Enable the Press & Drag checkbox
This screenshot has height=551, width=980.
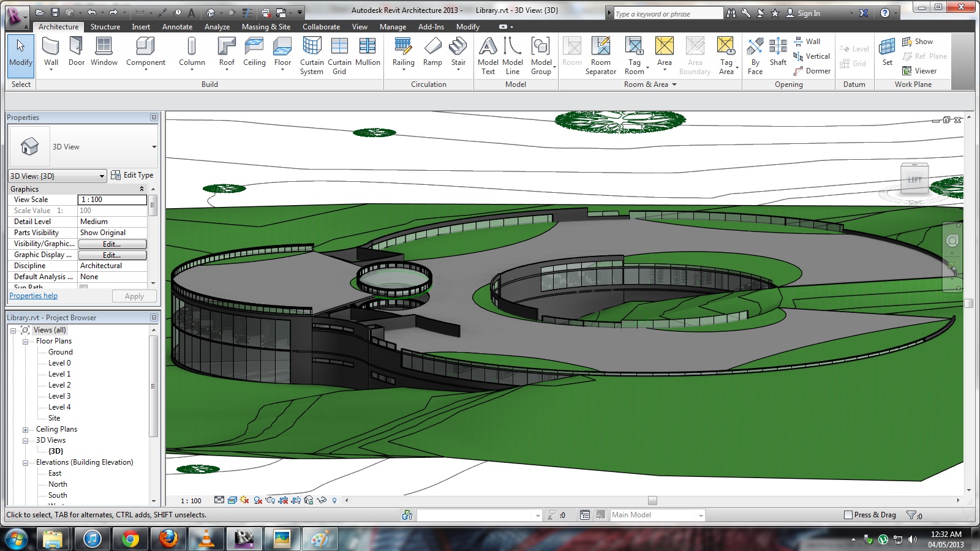848,515
